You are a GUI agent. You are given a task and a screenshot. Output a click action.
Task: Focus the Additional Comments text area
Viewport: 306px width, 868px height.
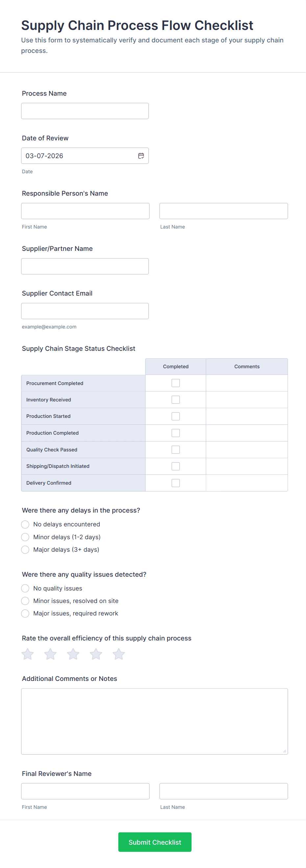pyautogui.click(x=154, y=721)
